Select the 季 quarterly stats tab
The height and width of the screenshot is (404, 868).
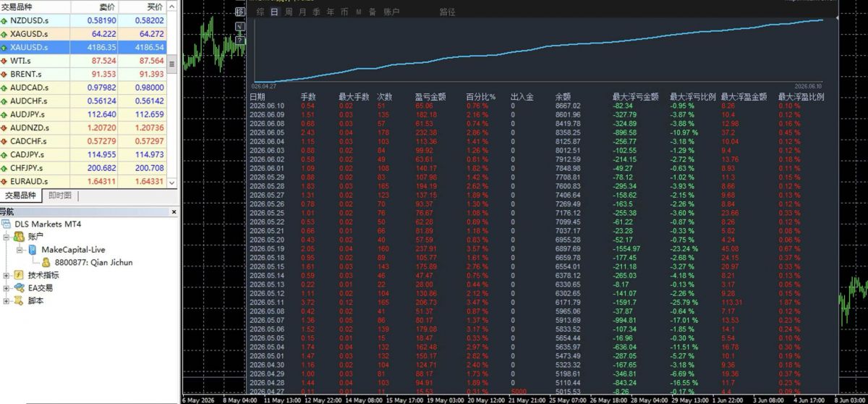click(x=316, y=12)
